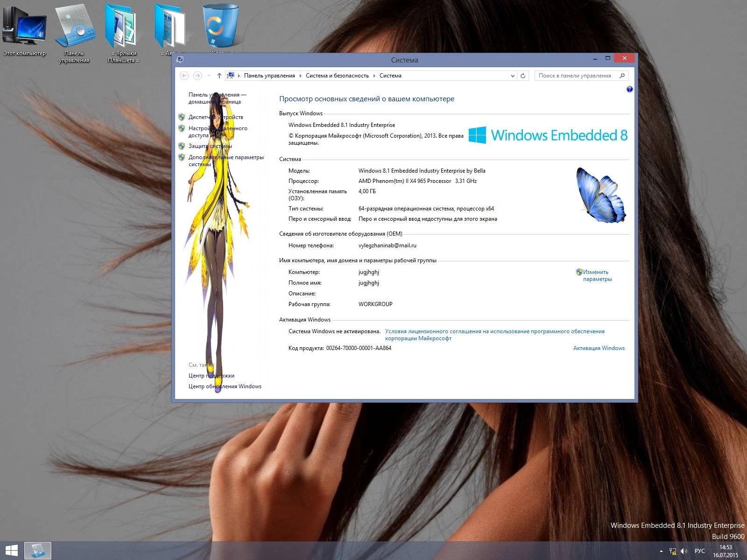Screen dimensions: 747x560
Task: Click product code 00264-70000-00001-AA864
Action: click(359, 348)
